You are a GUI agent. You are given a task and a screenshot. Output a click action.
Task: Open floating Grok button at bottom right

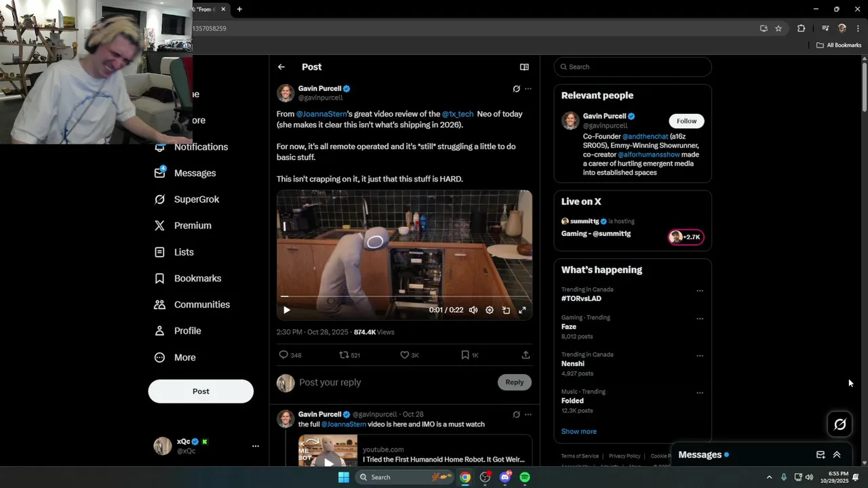point(840,424)
